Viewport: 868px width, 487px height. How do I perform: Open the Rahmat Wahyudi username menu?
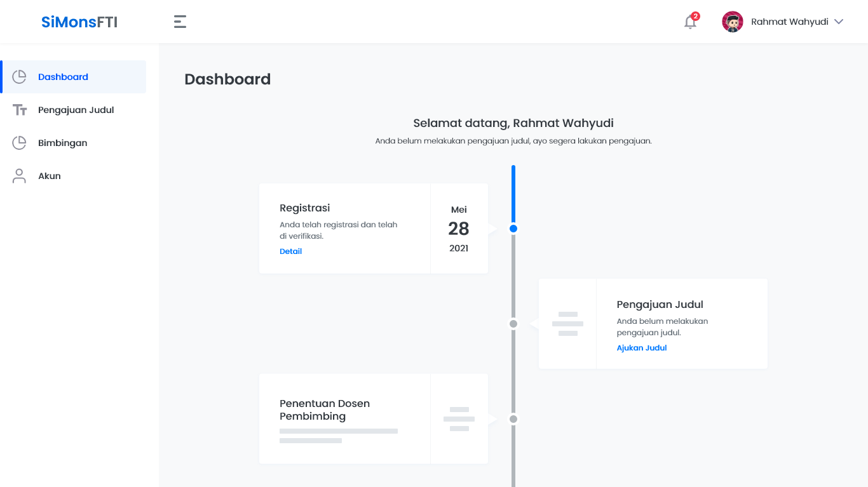pos(789,22)
